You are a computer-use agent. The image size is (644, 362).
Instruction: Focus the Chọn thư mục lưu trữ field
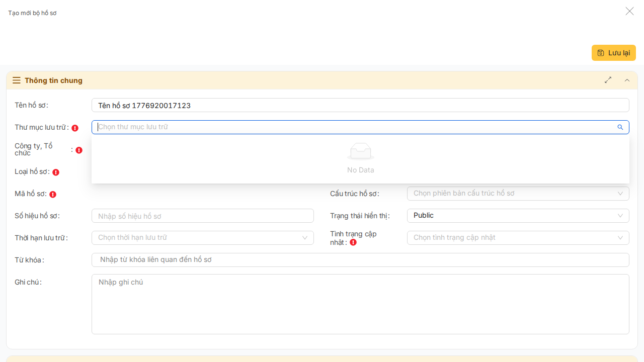pyautogui.click(x=352, y=127)
